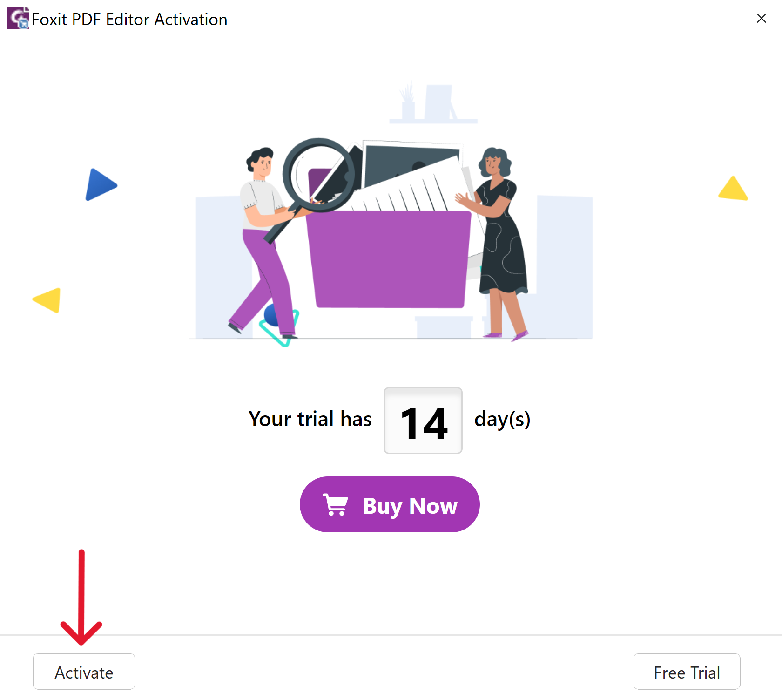Select the shopping cart icon on Buy Now
Screen dimensions: 782x700
click(335, 504)
